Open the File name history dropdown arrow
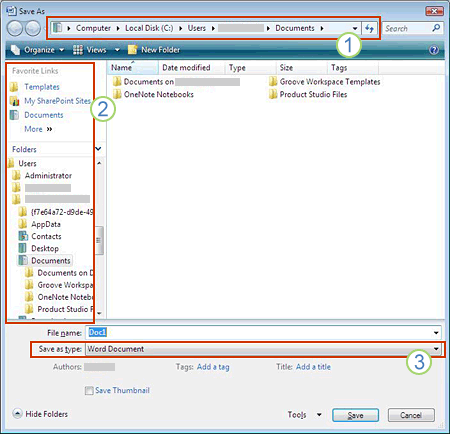Viewport: 450px width, 434px height. pyautogui.click(x=436, y=333)
